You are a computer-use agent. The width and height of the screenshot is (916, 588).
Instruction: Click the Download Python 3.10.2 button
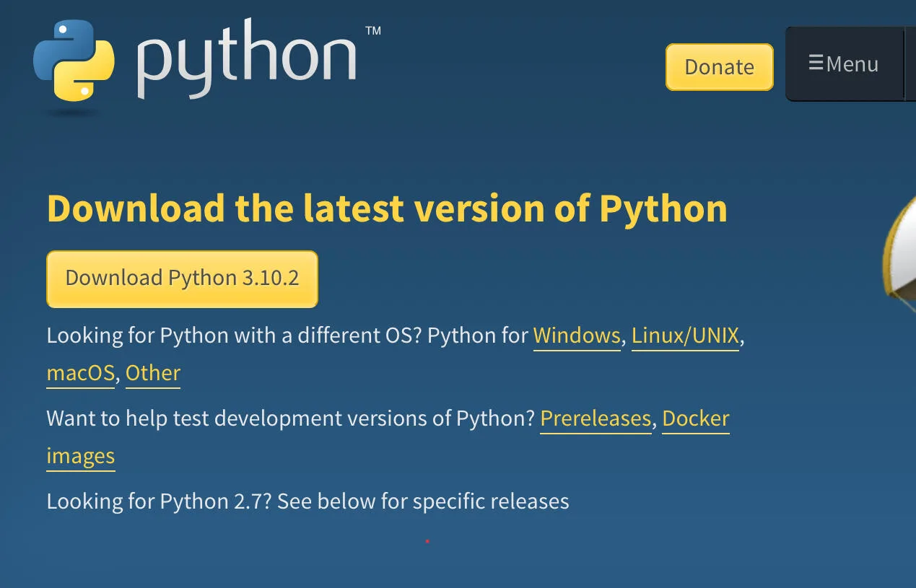pos(182,278)
